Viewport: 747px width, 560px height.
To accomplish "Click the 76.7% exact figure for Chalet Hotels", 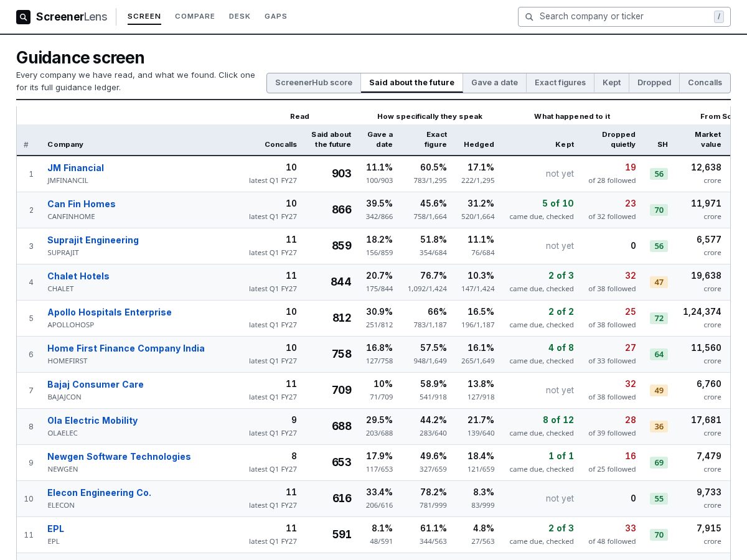I will pyautogui.click(x=433, y=276).
